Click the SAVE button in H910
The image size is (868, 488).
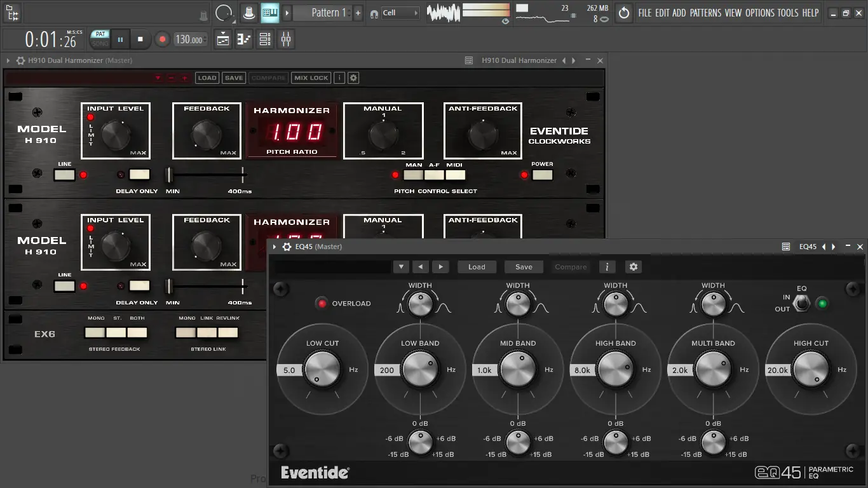pyautogui.click(x=234, y=78)
